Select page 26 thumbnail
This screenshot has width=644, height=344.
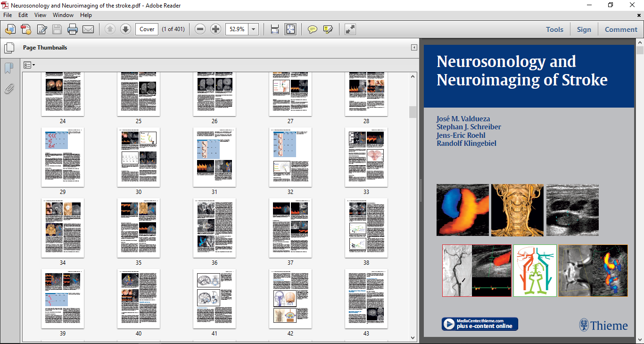(x=215, y=94)
